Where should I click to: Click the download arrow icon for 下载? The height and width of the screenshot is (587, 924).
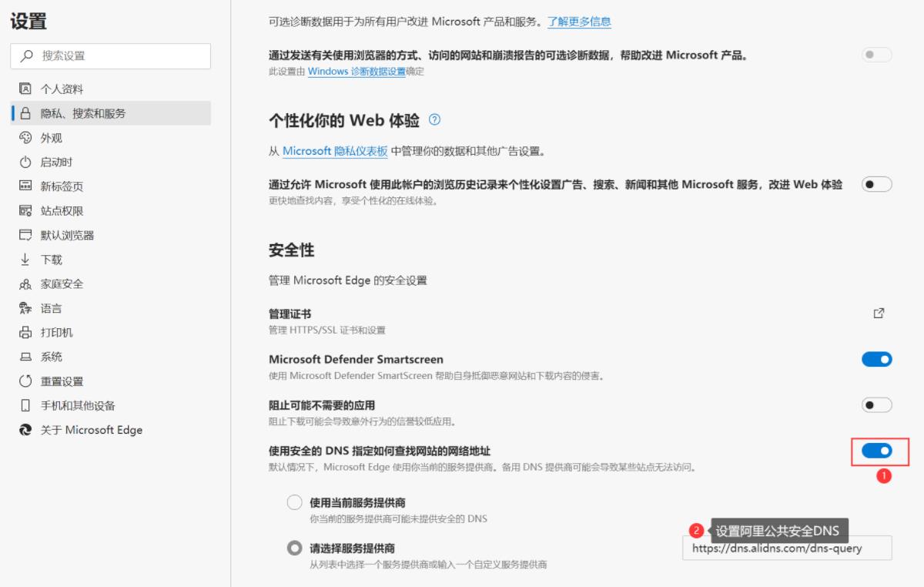tap(24, 260)
